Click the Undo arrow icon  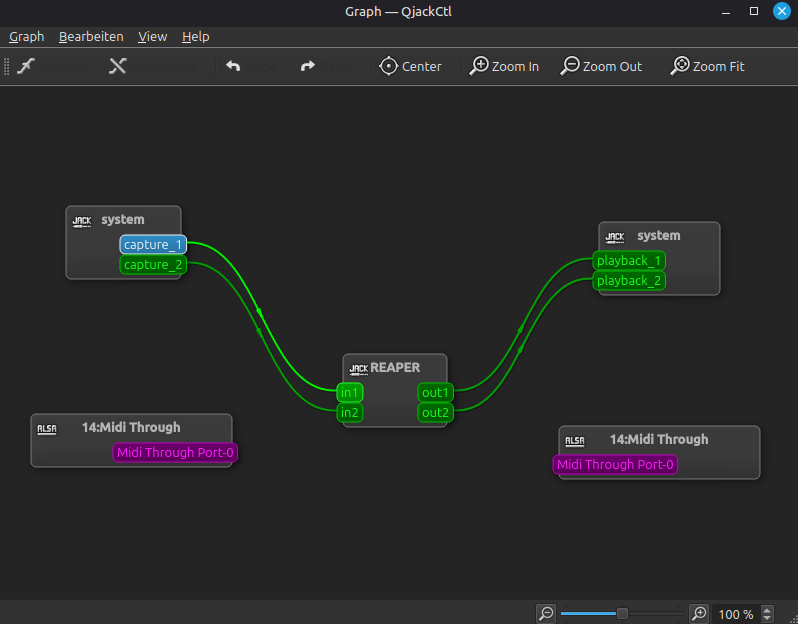click(233, 66)
